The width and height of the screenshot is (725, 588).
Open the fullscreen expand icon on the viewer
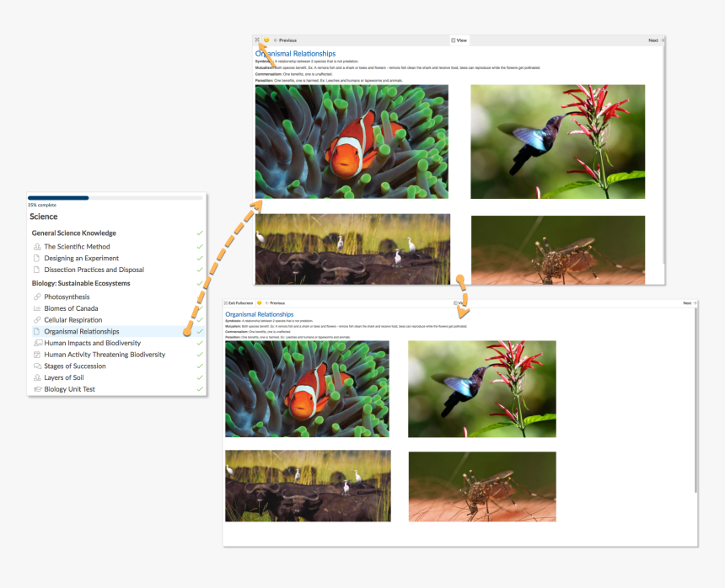point(256,40)
